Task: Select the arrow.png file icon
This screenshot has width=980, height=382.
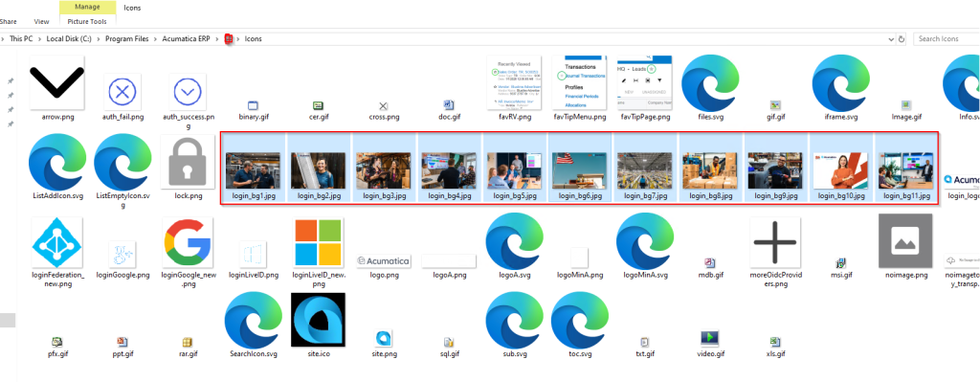Action: click(56, 82)
